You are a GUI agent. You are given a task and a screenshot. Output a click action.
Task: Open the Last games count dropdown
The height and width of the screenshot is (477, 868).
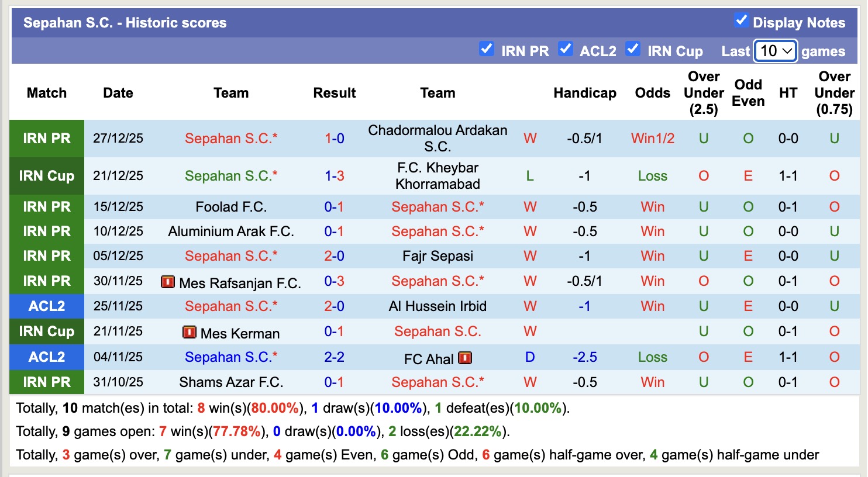pos(775,51)
